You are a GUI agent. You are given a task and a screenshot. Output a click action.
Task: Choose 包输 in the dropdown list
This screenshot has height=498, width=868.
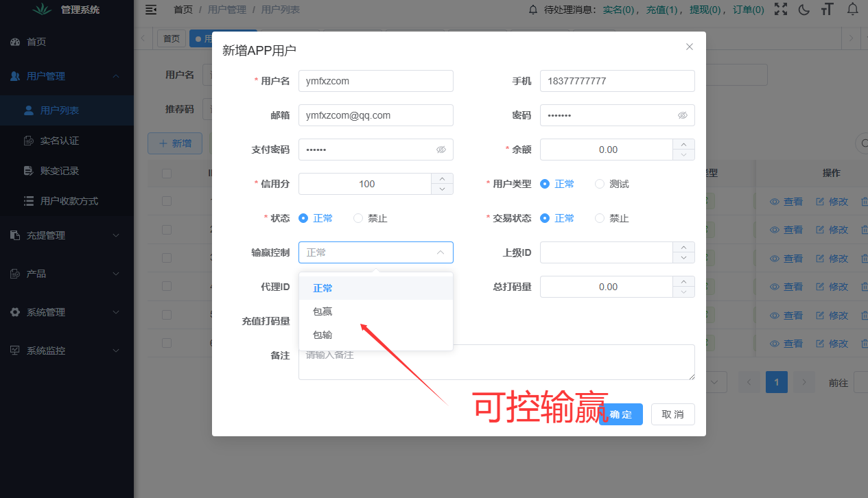tap(376, 335)
